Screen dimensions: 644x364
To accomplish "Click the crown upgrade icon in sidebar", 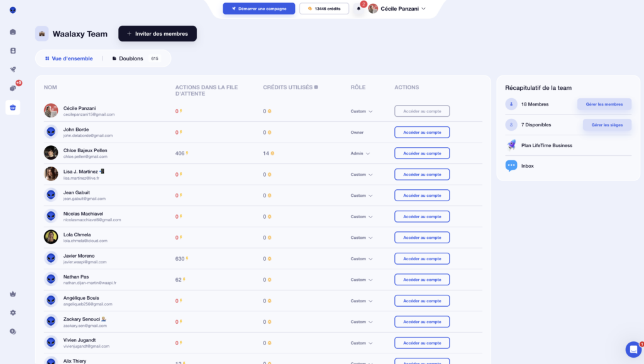I will click(x=13, y=294).
